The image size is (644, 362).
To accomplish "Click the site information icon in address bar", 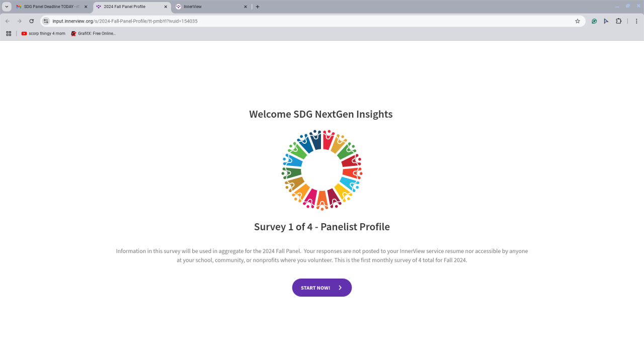I will tap(46, 21).
